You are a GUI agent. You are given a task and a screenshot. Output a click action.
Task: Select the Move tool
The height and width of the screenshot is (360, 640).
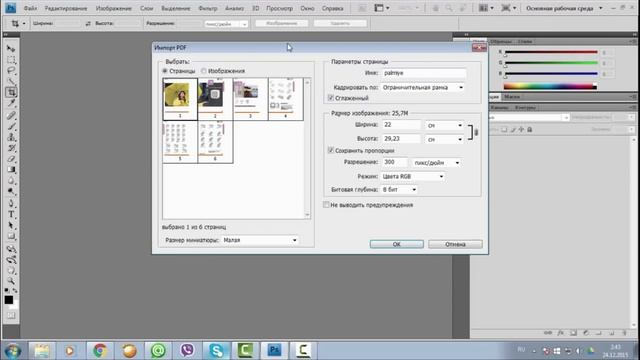11,49
